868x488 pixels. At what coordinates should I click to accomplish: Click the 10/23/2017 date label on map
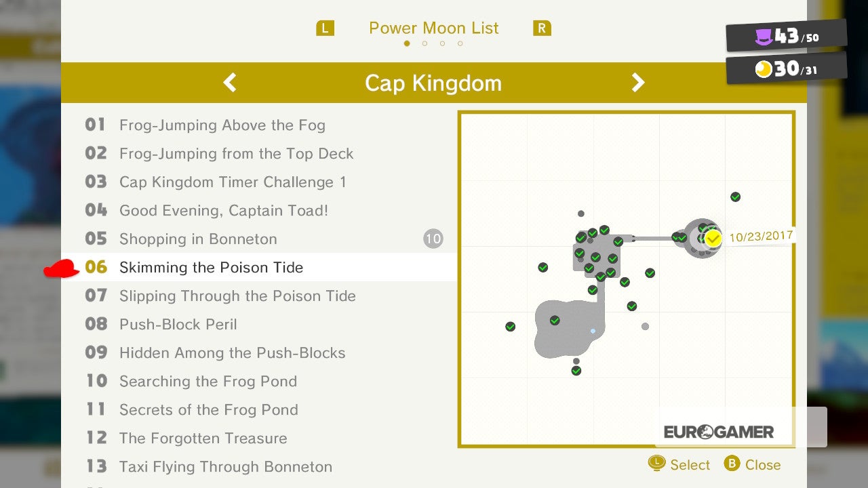pos(761,237)
